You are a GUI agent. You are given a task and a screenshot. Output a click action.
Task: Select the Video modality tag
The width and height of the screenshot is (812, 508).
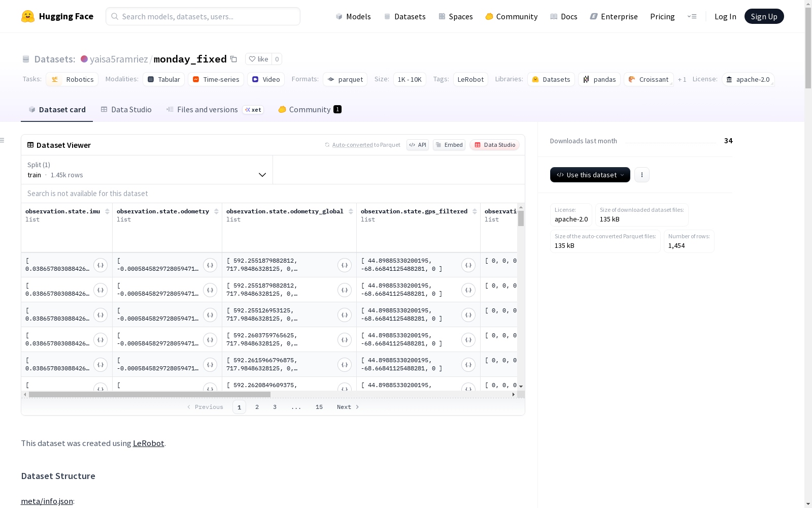tap(266, 79)
